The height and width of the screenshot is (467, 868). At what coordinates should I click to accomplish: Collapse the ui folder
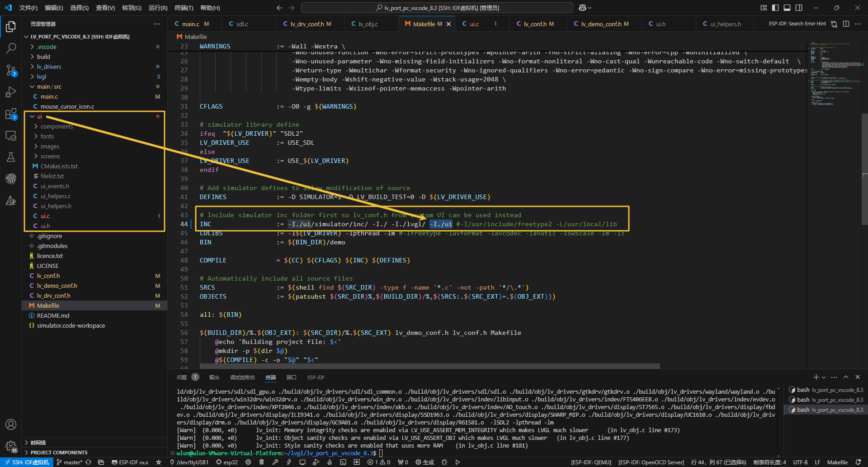tap(94, 116)
